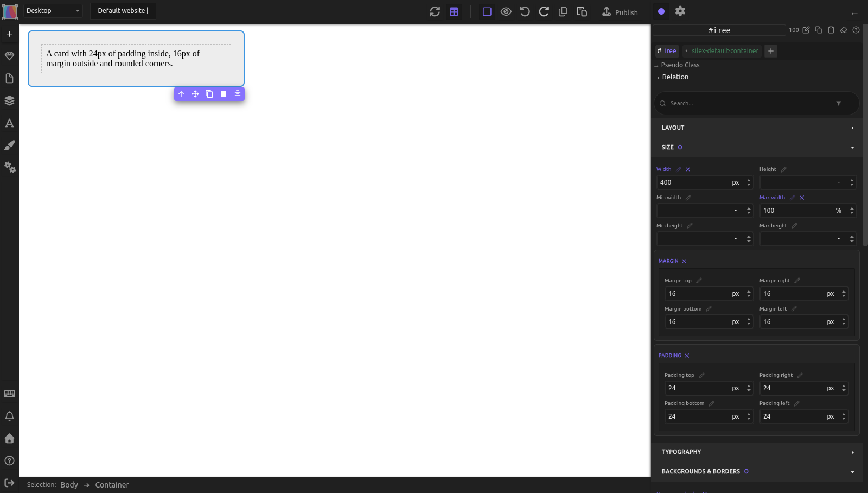Click the refresh icon in top toolbar
Viewport: 868px width, 493px height.
coord(435,11)
